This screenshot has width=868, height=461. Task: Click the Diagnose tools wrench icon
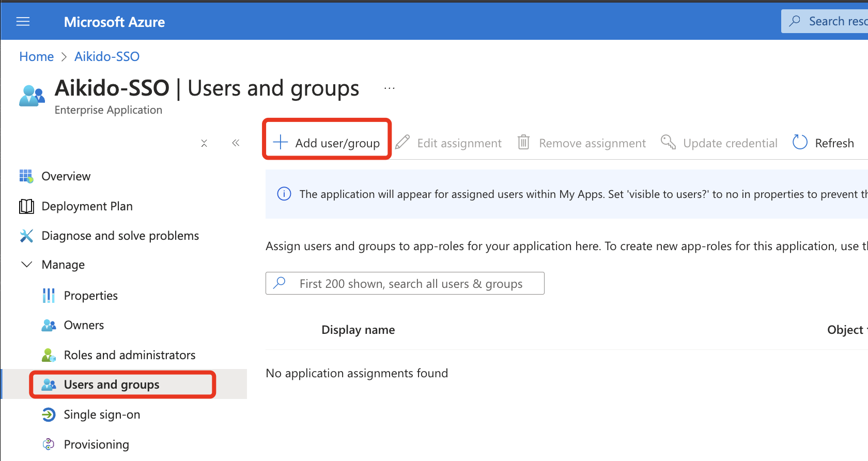pyautogui.click(x=26, y=236)
